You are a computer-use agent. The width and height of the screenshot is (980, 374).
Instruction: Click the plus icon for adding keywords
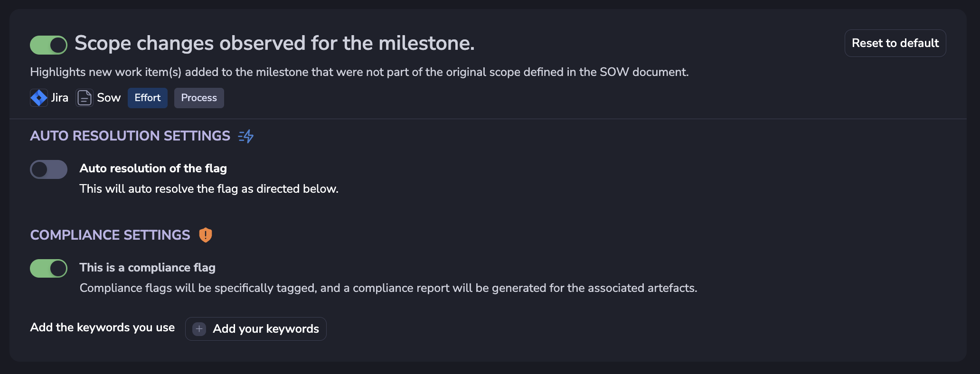pos(199,329)
